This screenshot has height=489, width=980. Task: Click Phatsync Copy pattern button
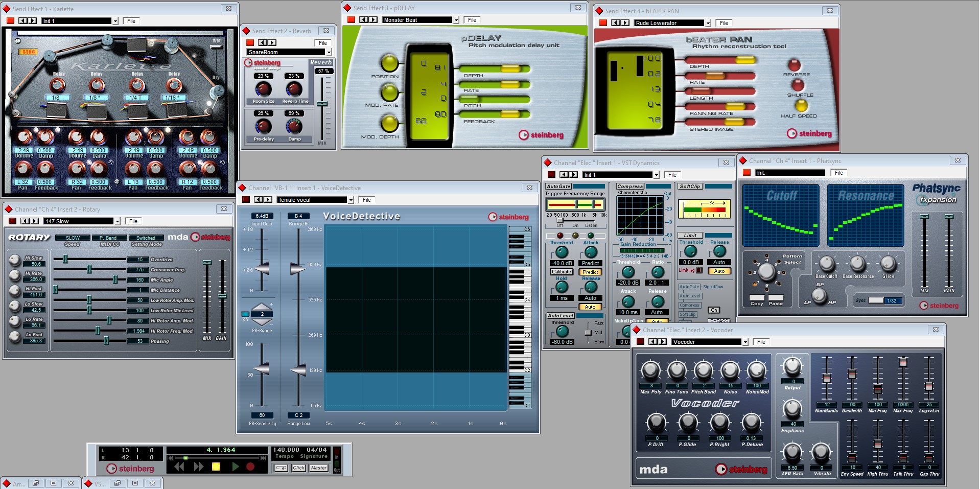pos(757,298)
